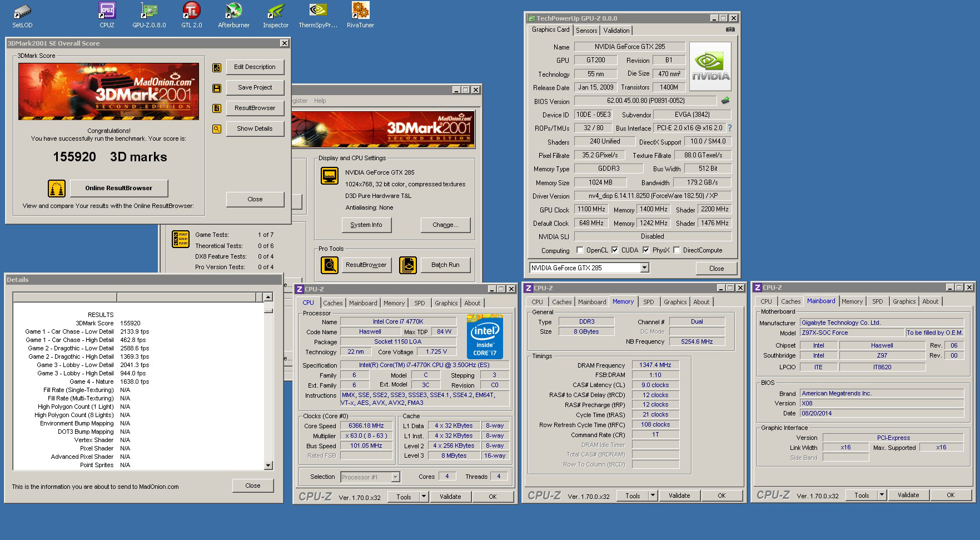The image size is (980, 540).
Task: Open Caches tab in CPU-Z CPU window
Action: tap(333, 303)
